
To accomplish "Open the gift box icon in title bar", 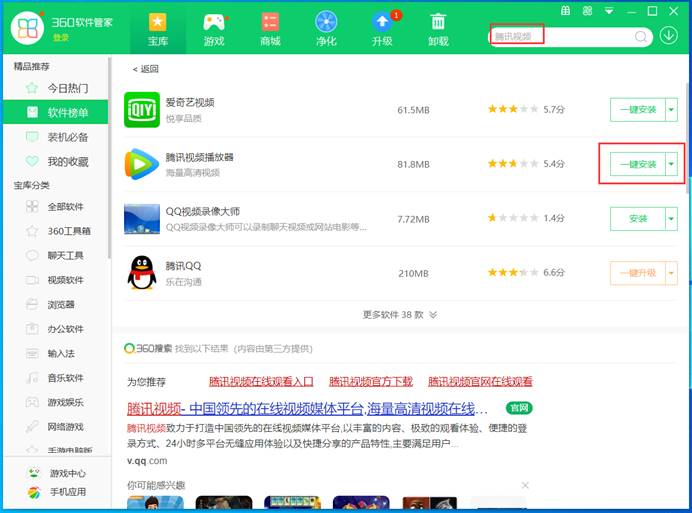I will pyautogui.click(x=566, y=11).
